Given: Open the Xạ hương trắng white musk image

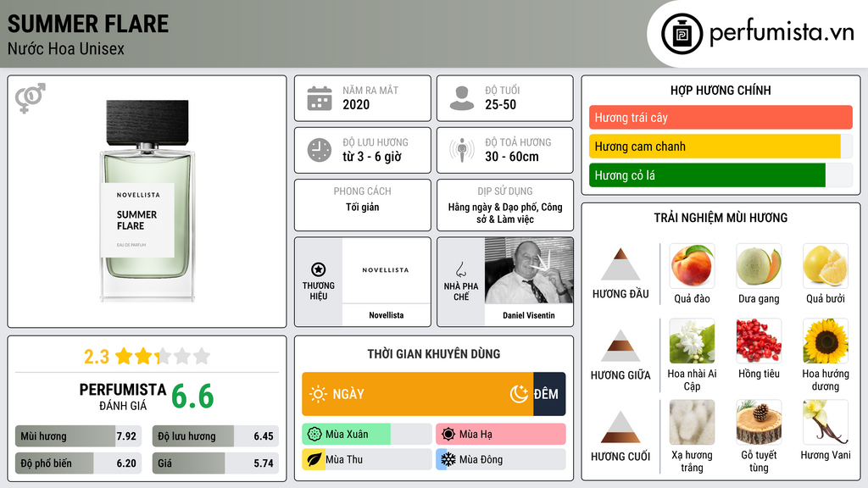Looking at the screenshot, I should click(692, 422).
